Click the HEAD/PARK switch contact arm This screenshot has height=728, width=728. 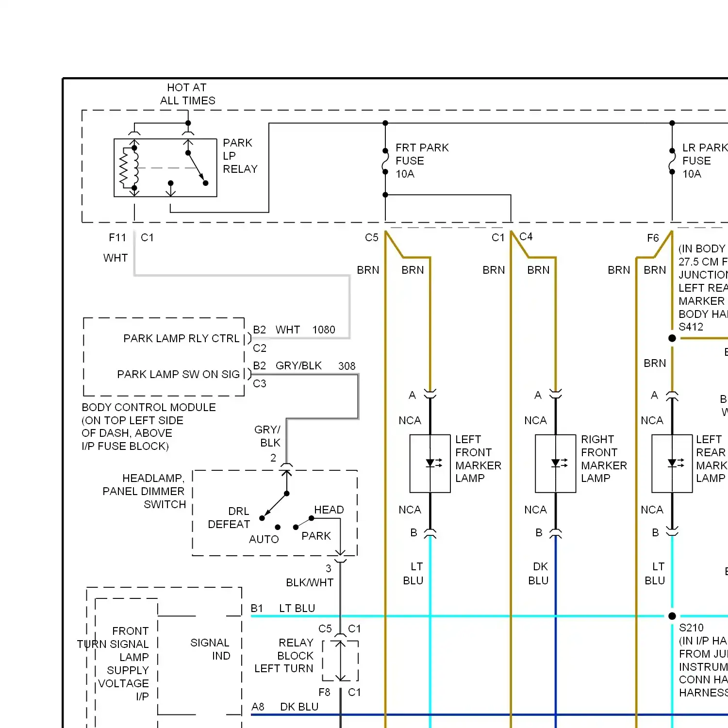303,523
